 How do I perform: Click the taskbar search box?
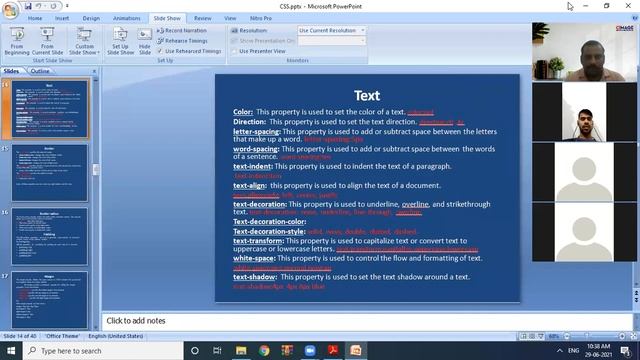[x=103, y=351]
